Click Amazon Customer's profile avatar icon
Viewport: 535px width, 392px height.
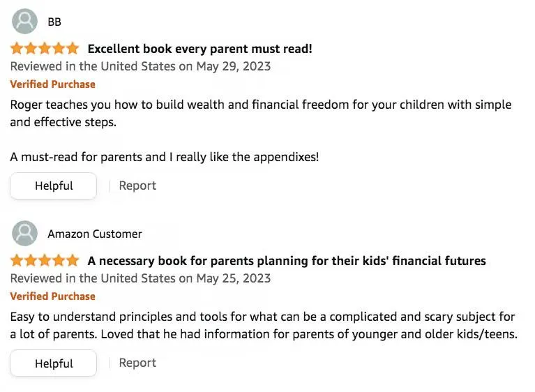[25, 234]
